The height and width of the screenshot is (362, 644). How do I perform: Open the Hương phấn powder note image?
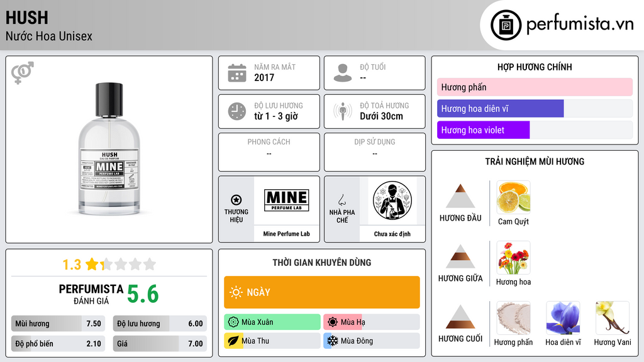pos(513,317)
